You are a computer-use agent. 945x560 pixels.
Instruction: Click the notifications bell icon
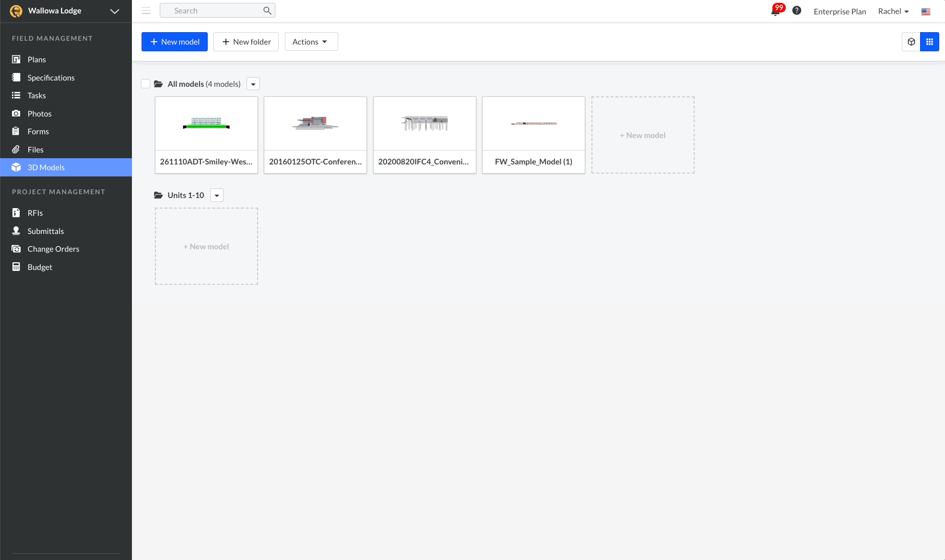pos(775,11)
